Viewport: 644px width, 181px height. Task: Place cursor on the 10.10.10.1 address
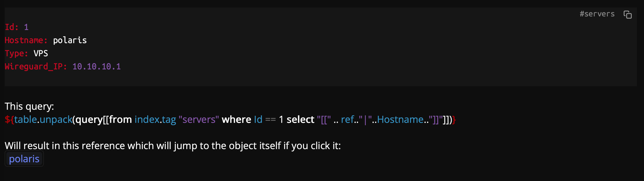click(x=96, y=67)
